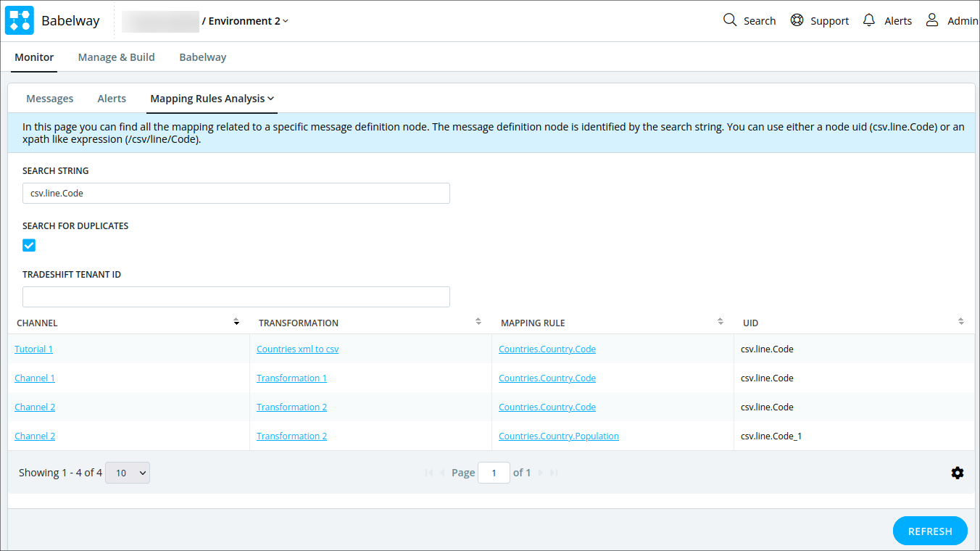Sort by Mapping Rule column arrows
Image resolution: width=980 pixels, height=551 pixels.
coord(721,321)
